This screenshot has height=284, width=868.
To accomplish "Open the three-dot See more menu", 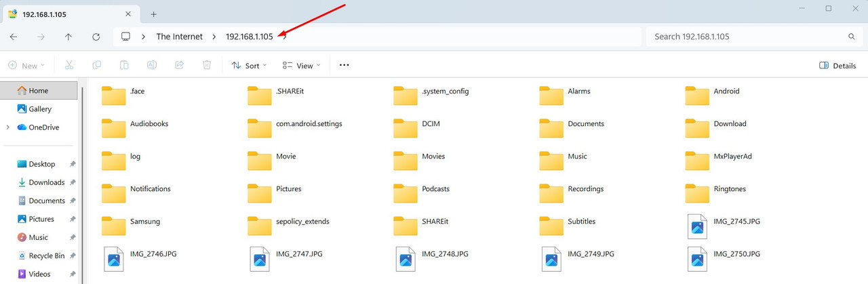I will pyautogui.click(x=344, y=65).
